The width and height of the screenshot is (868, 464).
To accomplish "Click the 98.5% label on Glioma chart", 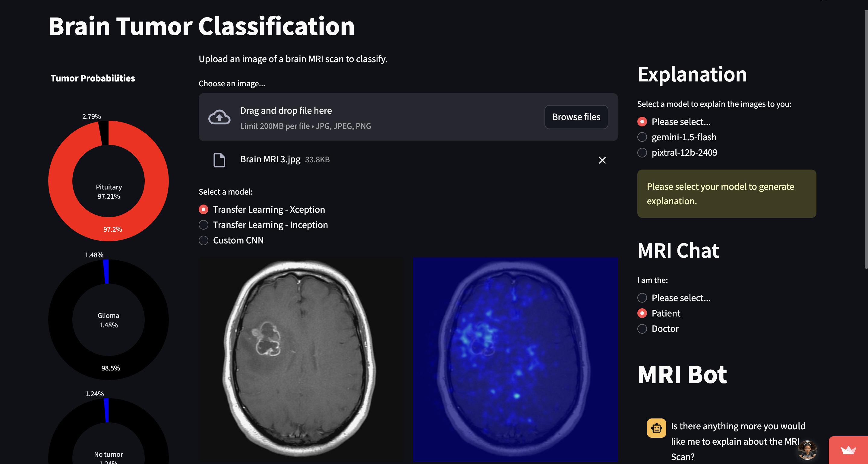I will (x=111, y=368).
